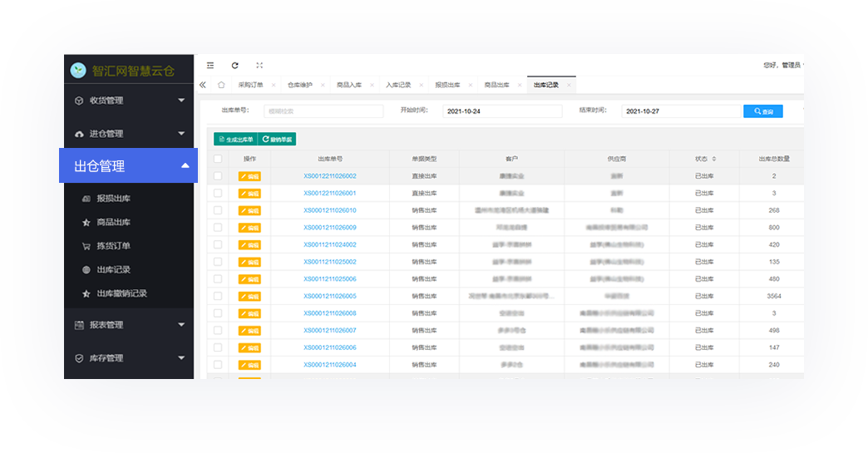Expand the 收货管理 menu arrow
The image size is (868, 453).
click(x=181, y=100)
